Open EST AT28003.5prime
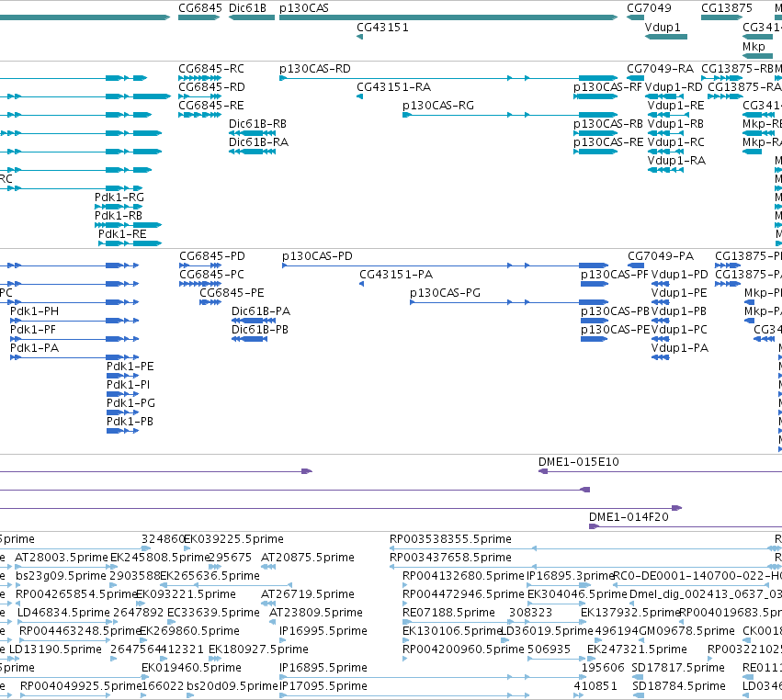This screenshot has width=782, height=700. [x=61, y=558]
